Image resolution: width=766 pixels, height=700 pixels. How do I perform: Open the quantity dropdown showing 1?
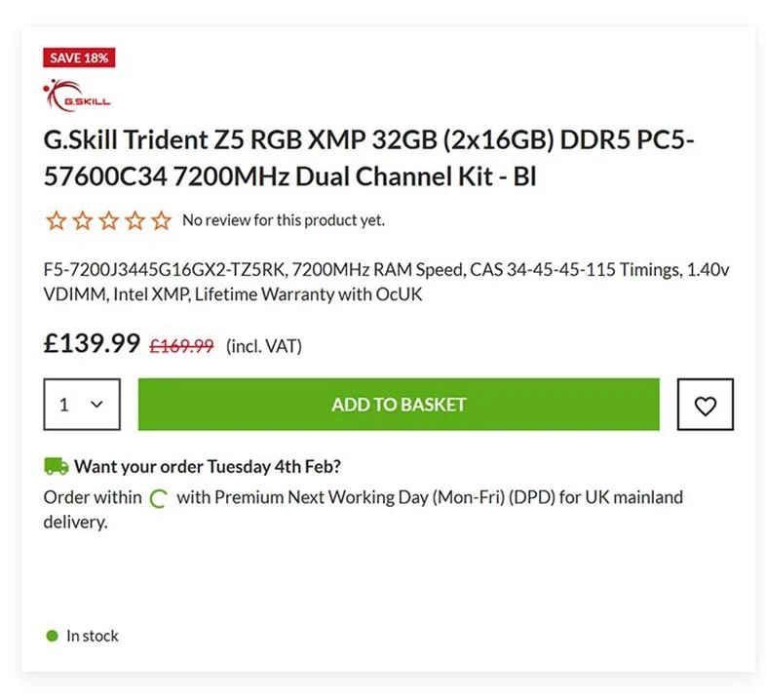coord(82,405)
